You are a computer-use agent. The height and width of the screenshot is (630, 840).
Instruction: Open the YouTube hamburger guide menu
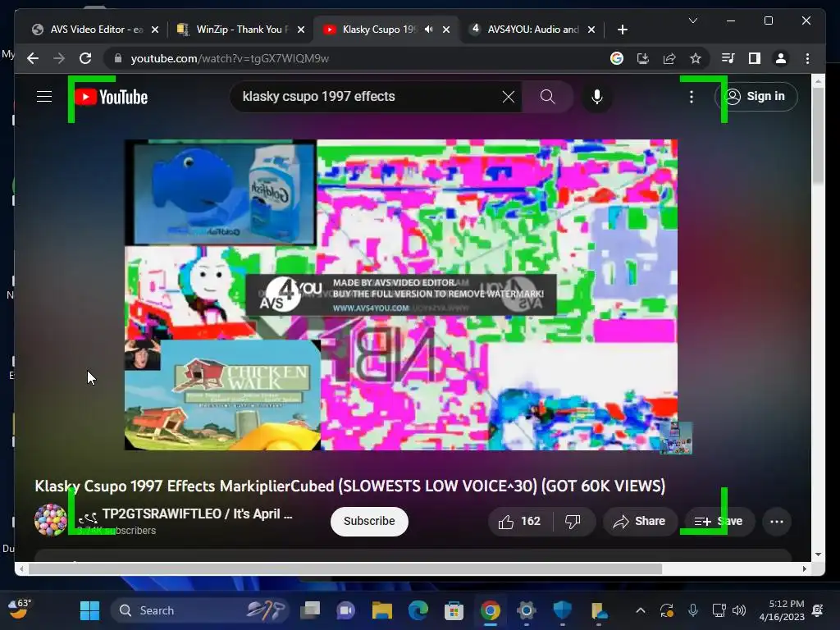[x=44, y=97]
